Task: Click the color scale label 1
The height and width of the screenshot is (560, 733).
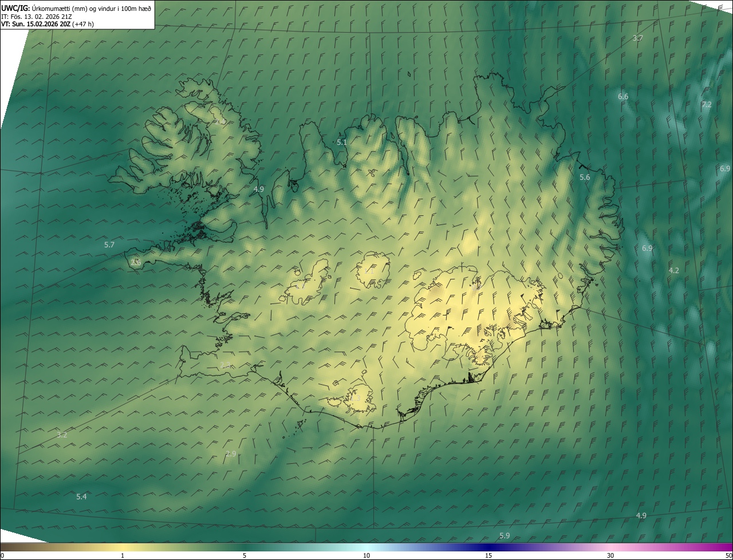Action: click(x=123, y=555)
